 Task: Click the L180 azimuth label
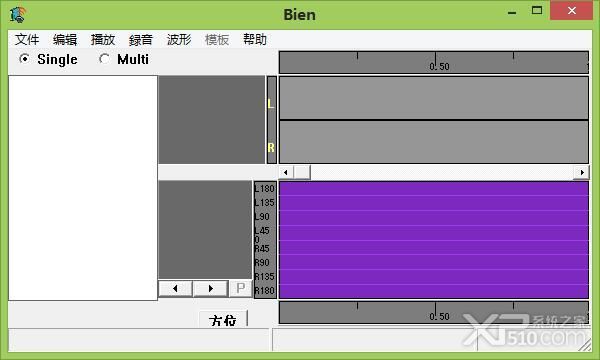(x=264, y=189)
